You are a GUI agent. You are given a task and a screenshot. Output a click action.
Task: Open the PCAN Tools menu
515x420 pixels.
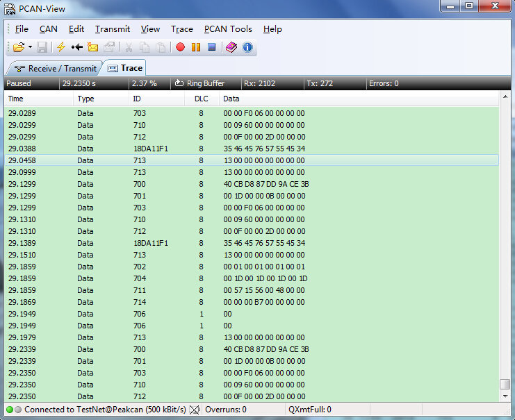[x=228, y=29]
